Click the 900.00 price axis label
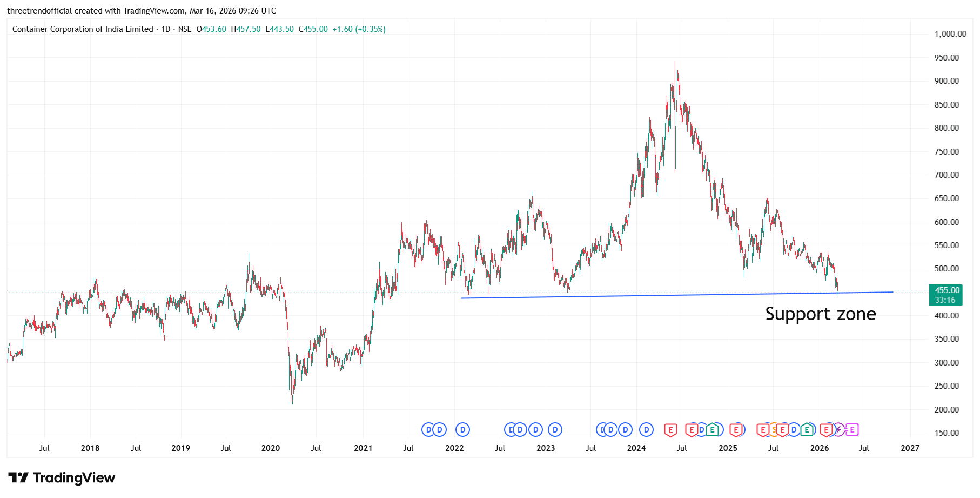Image resolution: width=980 pixels, height=498 pixels. [x=947, y=81]
